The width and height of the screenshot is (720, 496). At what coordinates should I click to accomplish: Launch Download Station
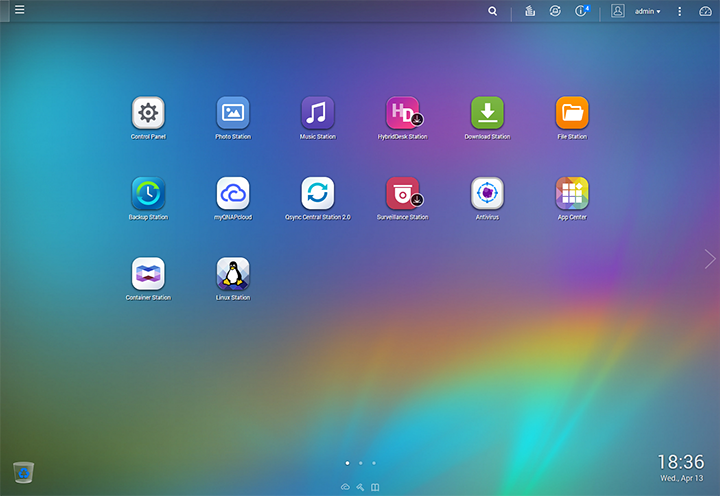click(x=487, y=113)
